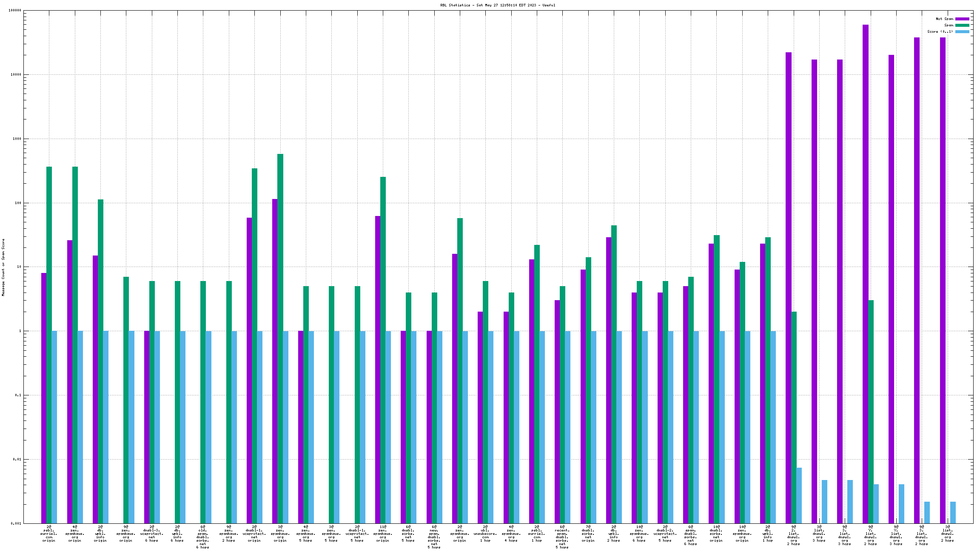
Task: Click the purple Not Spam legend swatch
Action: point(962,19)
